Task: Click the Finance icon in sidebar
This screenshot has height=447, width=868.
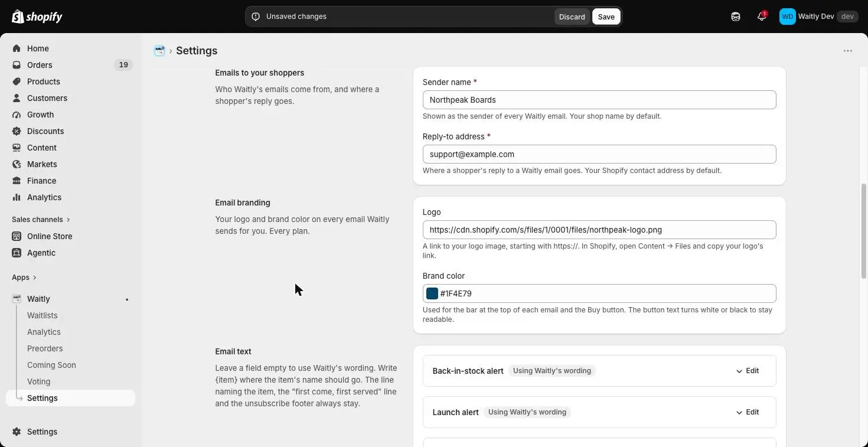Action: 17,181
